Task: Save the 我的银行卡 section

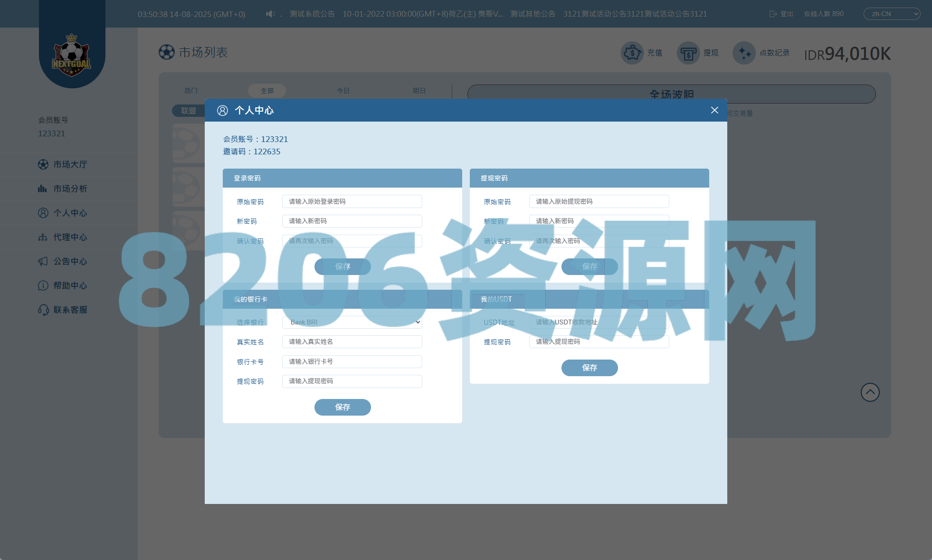Action: pos(342,407)
